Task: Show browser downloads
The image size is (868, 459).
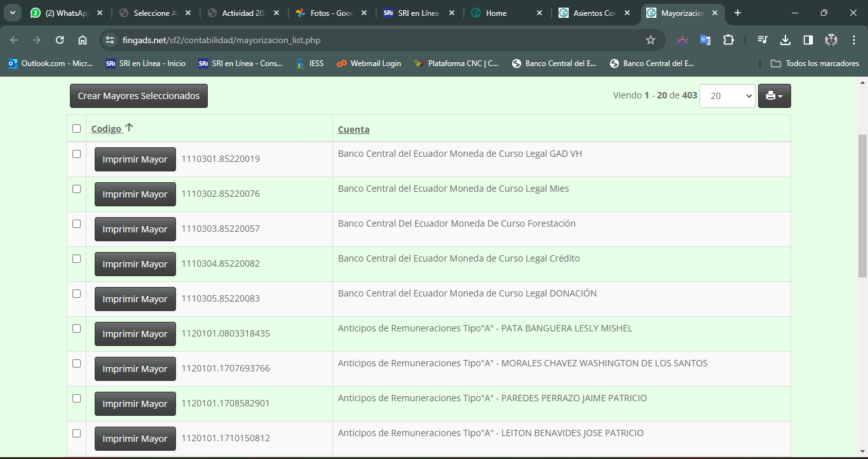Action: (x=785, y=40)
